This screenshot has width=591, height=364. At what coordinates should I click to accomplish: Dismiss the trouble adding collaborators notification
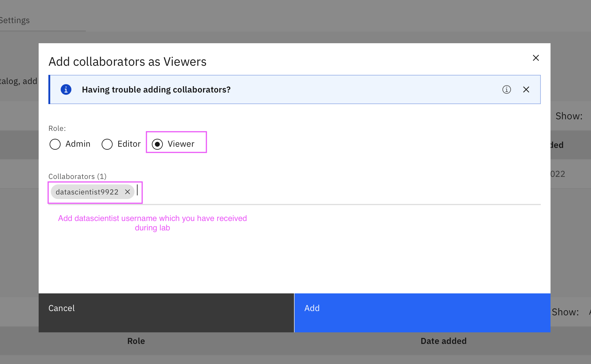[526, 89]
